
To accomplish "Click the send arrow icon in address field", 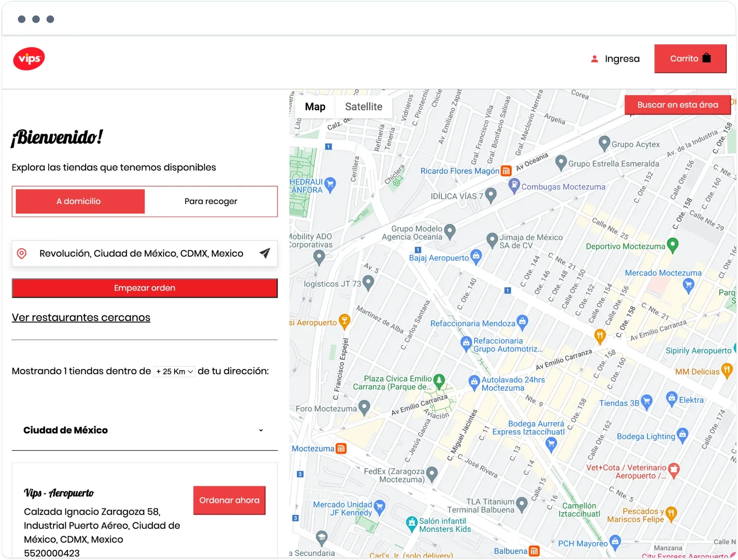I will 265,253.
